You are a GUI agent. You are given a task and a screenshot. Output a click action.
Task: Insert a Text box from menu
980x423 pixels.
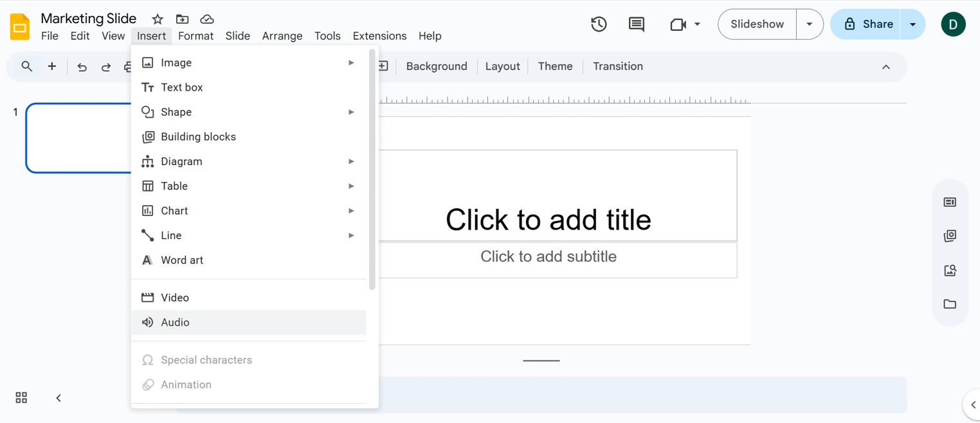tap(181, 87)
